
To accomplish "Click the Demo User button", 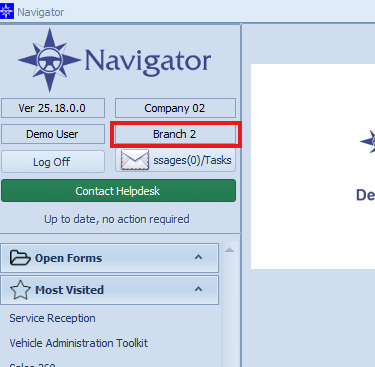I will 53,134.
